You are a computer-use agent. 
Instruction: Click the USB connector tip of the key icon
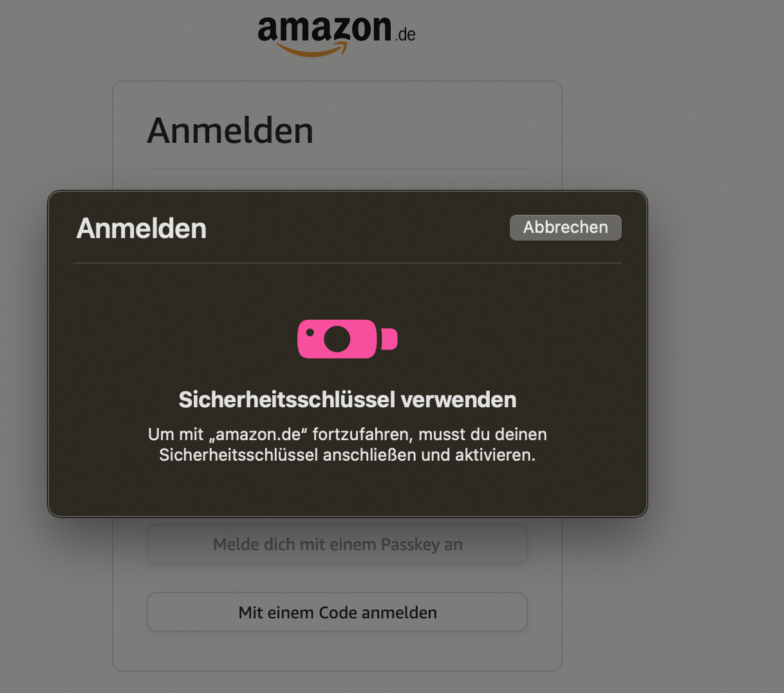(x=389, y=339)
